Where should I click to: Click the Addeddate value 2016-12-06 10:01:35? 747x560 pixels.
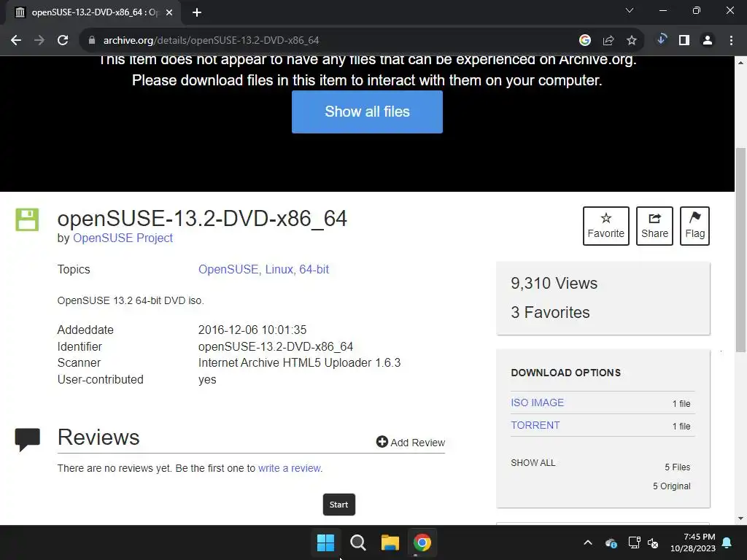point(252,330)
